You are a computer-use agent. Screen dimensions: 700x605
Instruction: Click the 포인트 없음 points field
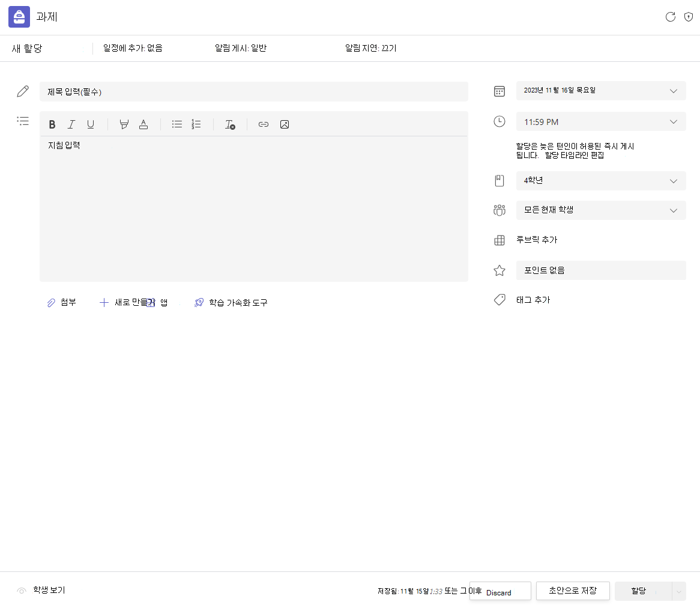coord(601,270)
